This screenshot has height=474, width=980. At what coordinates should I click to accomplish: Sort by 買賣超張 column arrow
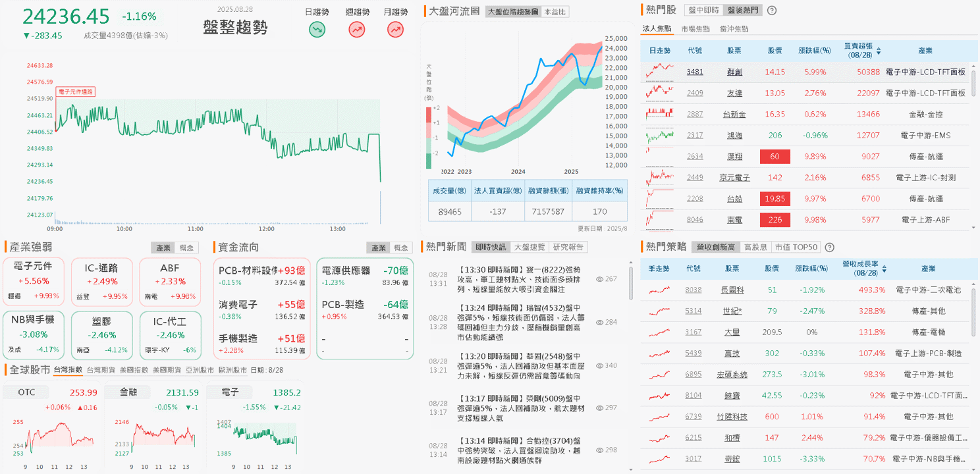(878, 50)
